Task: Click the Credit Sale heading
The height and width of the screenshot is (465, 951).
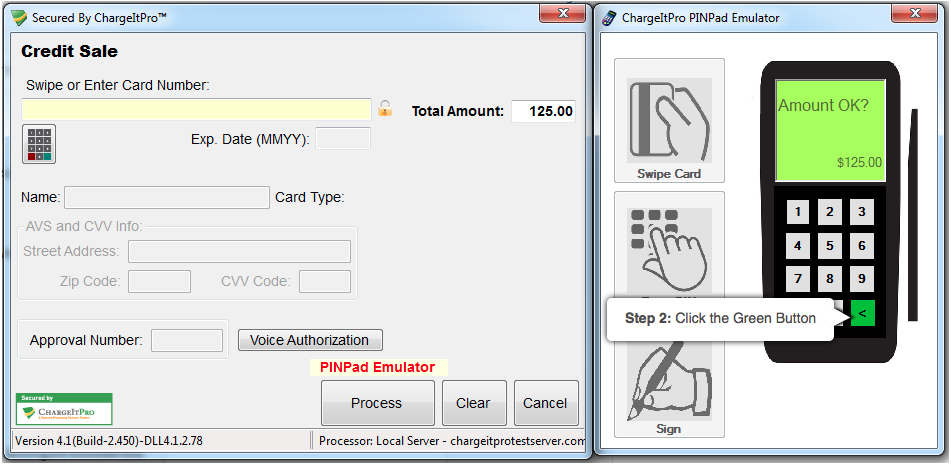Action: (x=69, y=52)
